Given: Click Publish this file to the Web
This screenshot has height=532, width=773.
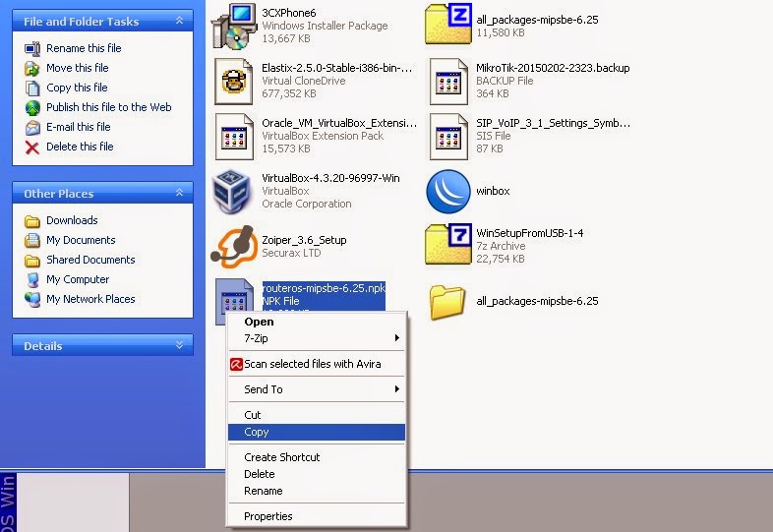Looking at the screenshot, I should pos(109,107).
